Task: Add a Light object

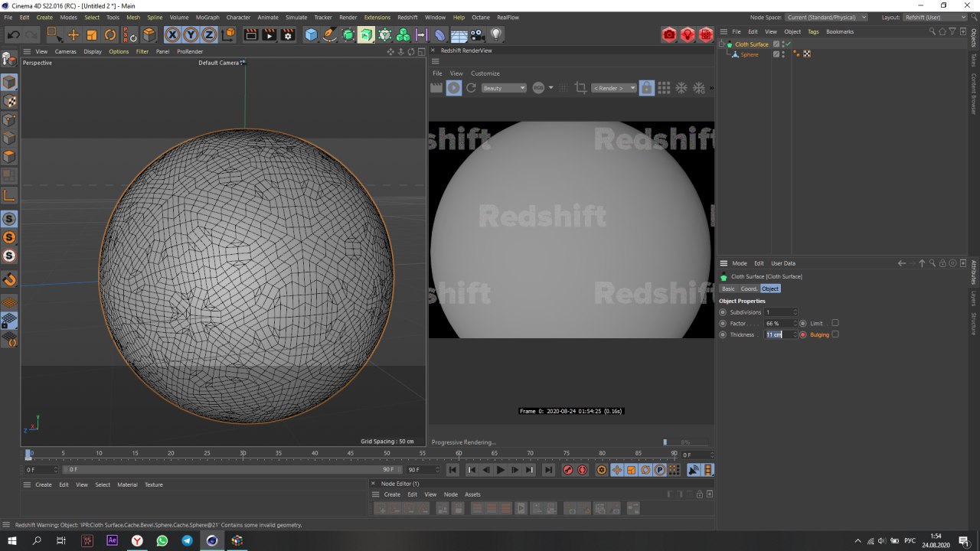Action: [x=496, y=34]
